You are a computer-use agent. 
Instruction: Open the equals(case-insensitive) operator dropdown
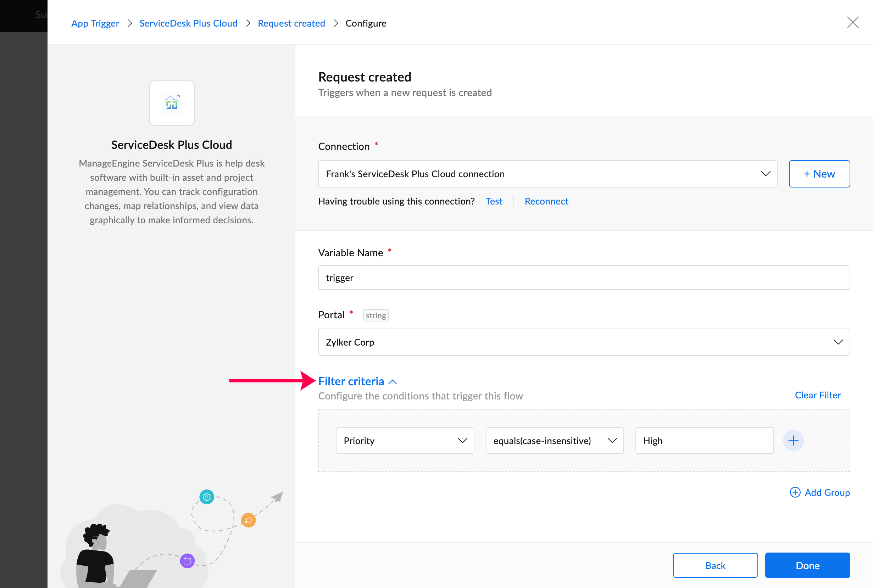(x=555, y=441)
